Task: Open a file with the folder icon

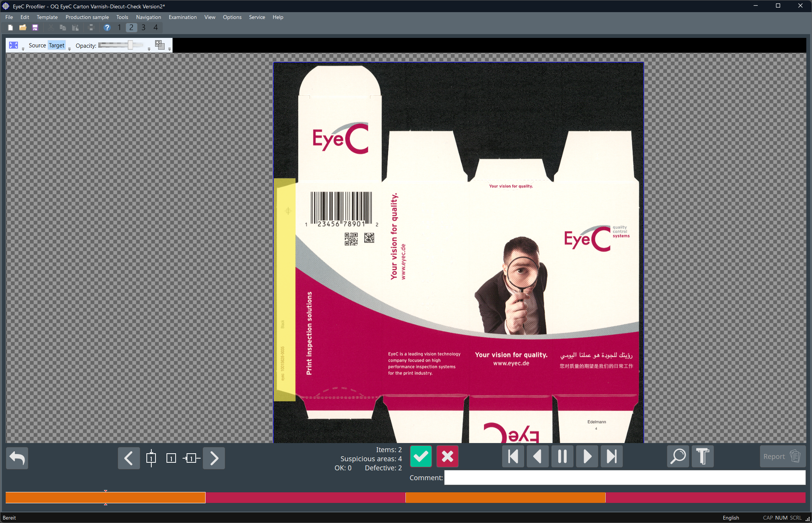Action: coord(23,27)
